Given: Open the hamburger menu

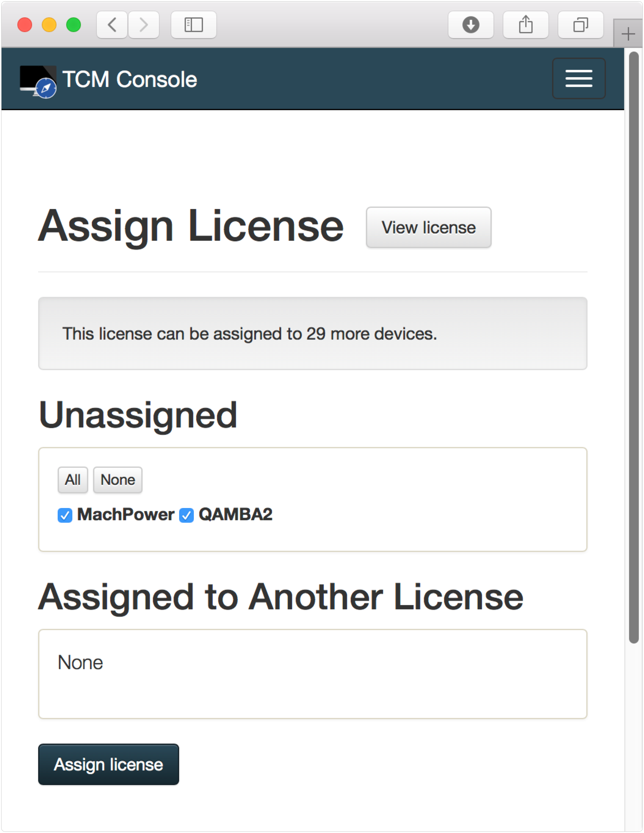Looking at the screenshot, I should pos(579,78).
